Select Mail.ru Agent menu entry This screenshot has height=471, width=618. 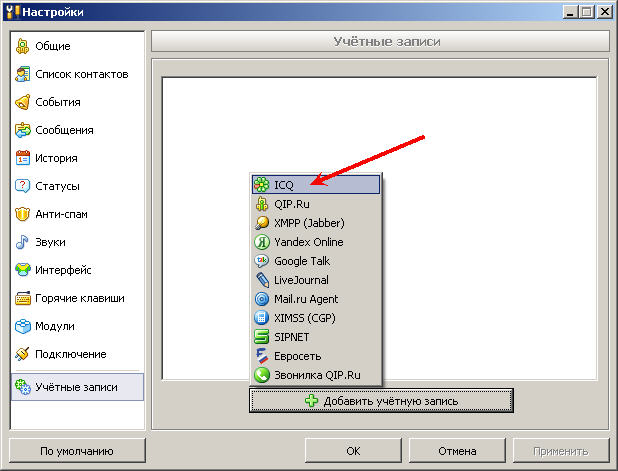316,299
